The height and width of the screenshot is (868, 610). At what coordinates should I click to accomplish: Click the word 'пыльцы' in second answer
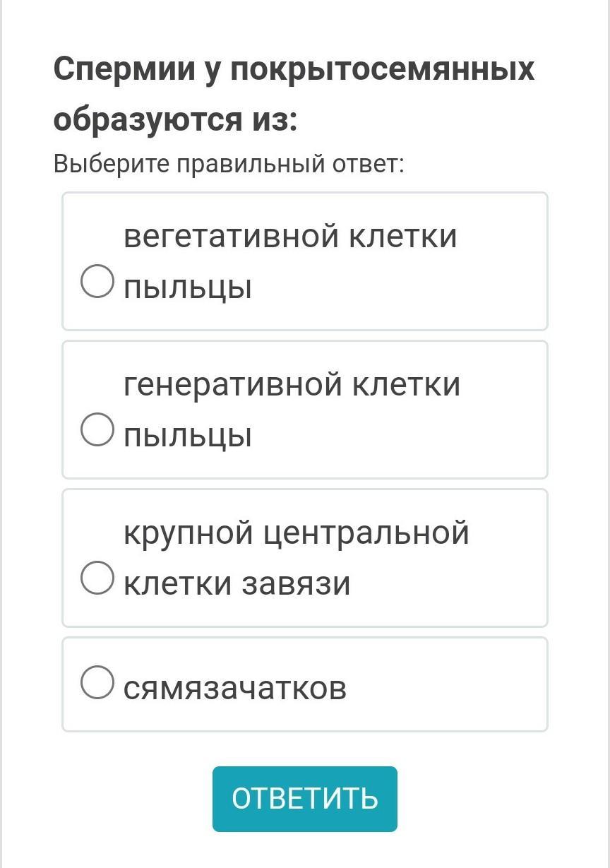point(188,435)
